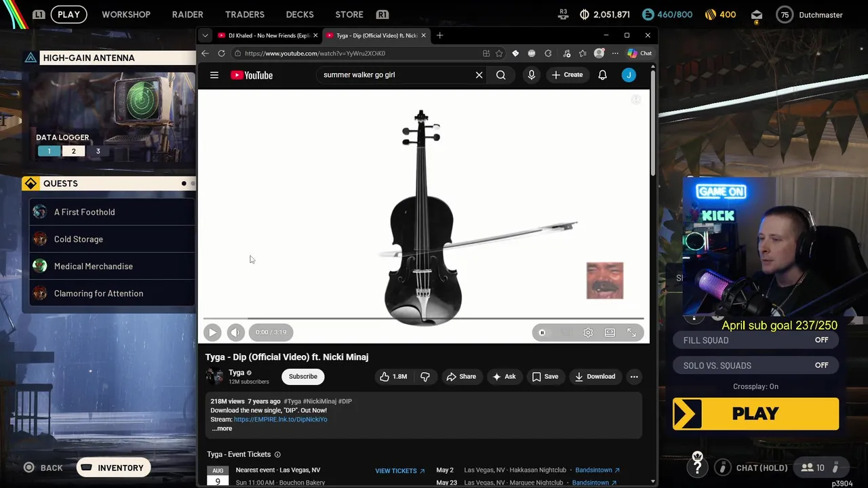The height and width of the screenshot is (488, 868).
Task: Select Cold Storage quest
Action: tap(112, 239)
